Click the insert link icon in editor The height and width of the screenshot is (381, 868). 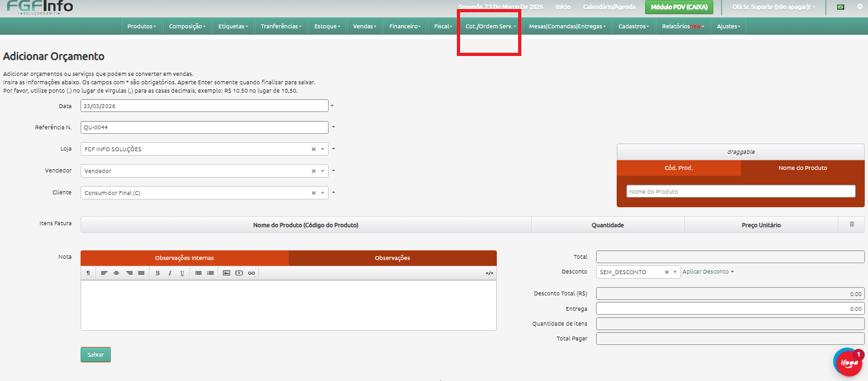point(251,273)
